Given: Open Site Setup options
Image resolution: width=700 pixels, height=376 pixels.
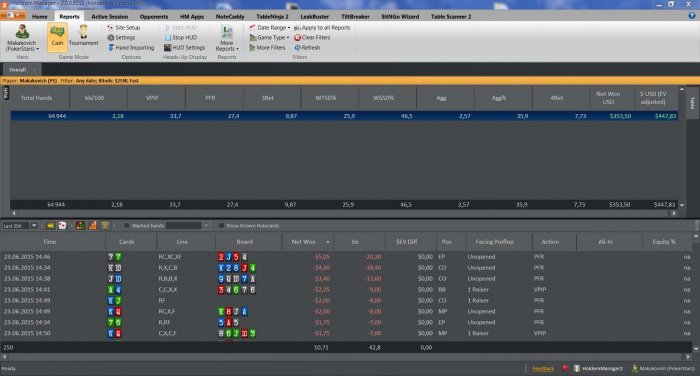Looking at the screenshot, I should pos(124,28).
